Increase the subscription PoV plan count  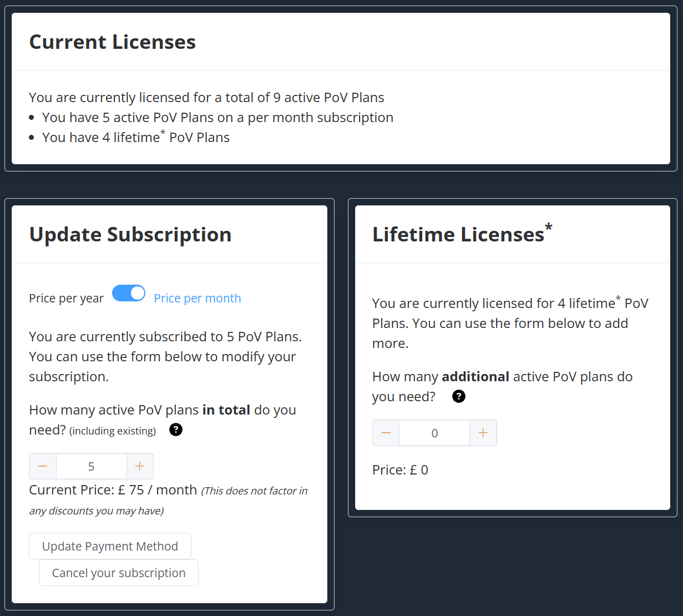pyautogui.click(x=140, y=466)
